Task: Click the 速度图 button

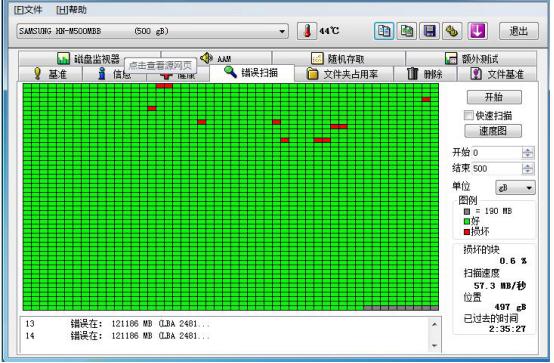Action: pyautogui.click(x=493, y=131)
